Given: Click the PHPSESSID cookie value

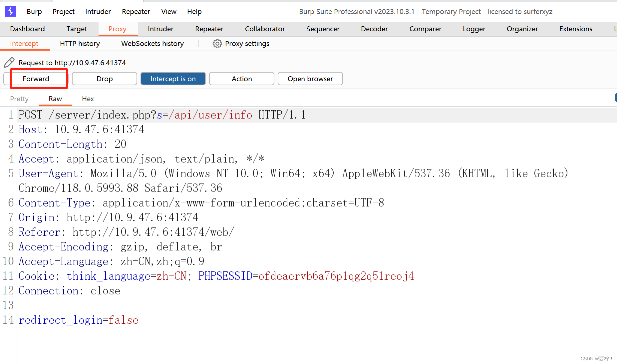Looking at the screenshot, I should [x=336, y=276].
